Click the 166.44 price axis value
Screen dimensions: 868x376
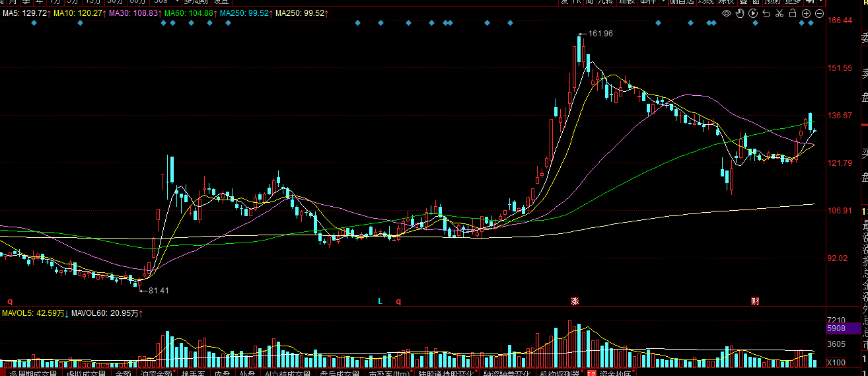839,20
